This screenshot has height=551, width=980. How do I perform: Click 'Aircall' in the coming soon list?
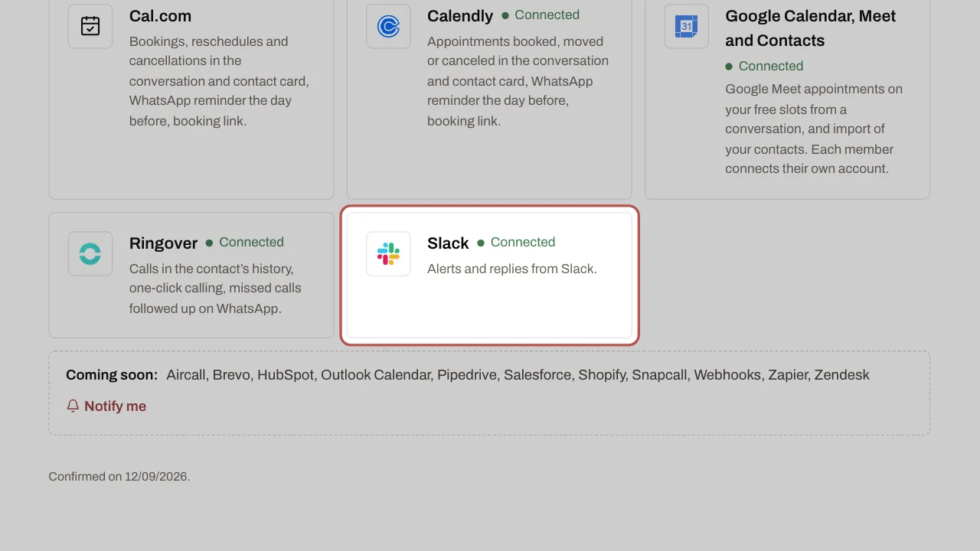coord(186,375)
